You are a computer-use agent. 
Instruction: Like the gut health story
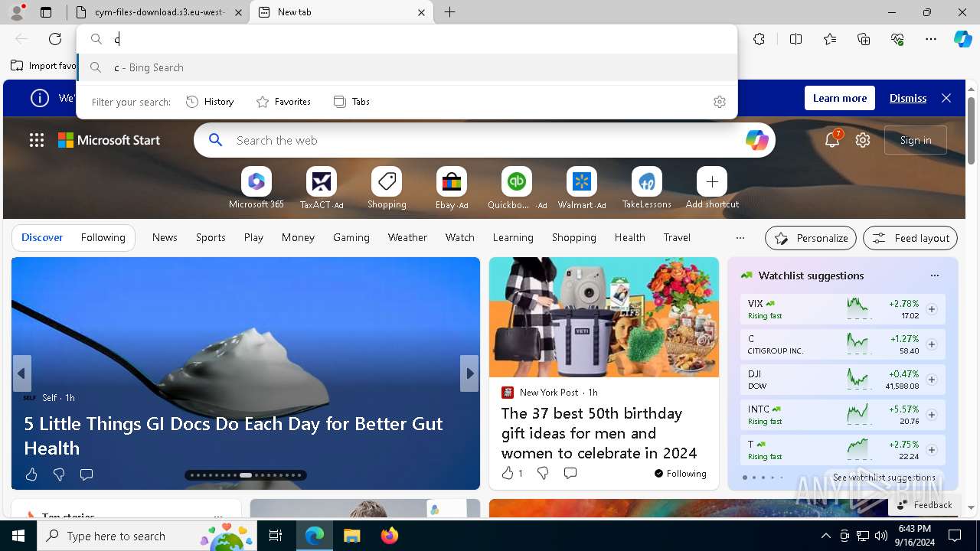pyautogui.click(x=31, y=474)
